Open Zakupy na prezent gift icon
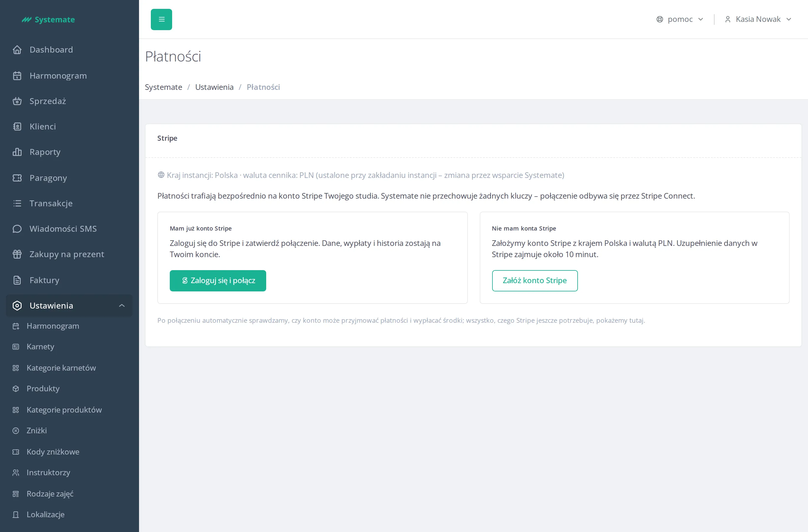Screen dimensions: 808x532 pyautogui.click(x=17, y=254)
